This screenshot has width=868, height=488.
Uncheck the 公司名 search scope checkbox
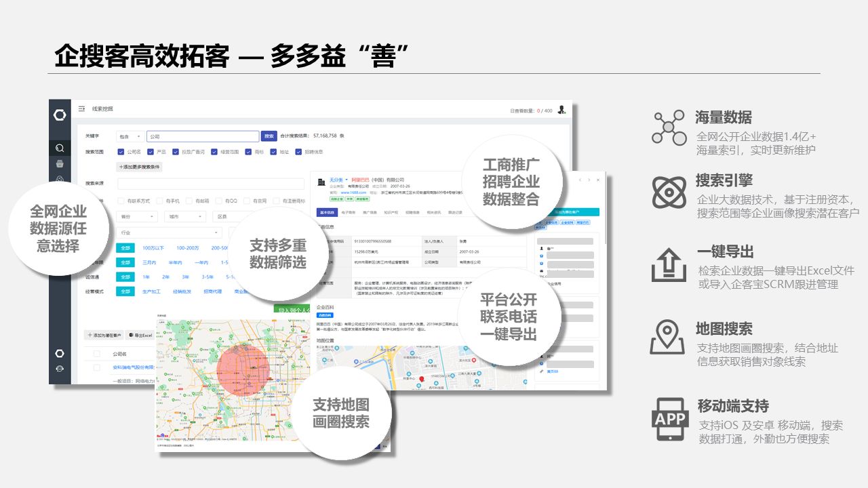(x=121, y=152)
